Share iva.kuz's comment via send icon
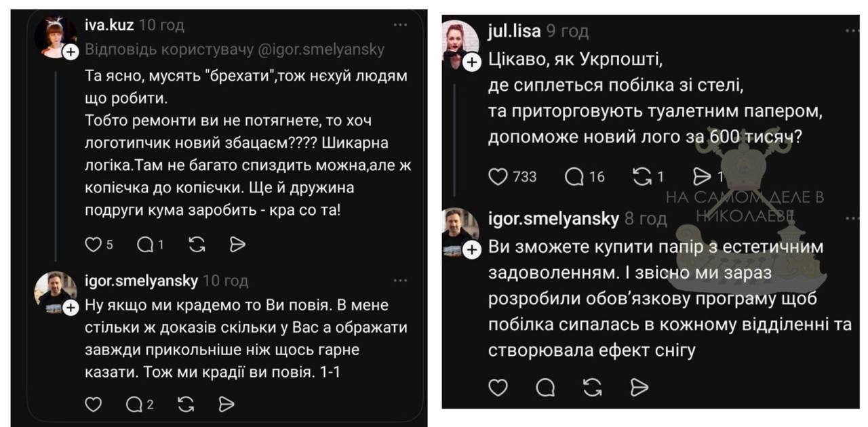 click(x=237, y=245)
